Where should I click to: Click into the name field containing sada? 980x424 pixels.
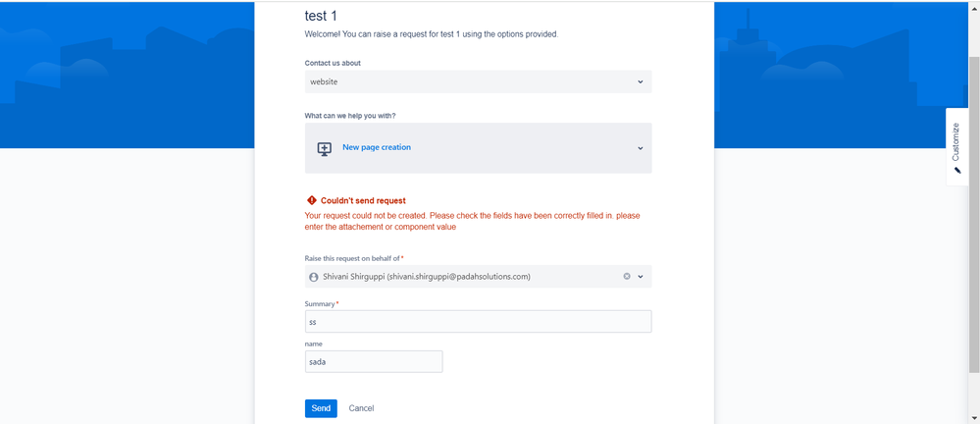coord(374,361)
